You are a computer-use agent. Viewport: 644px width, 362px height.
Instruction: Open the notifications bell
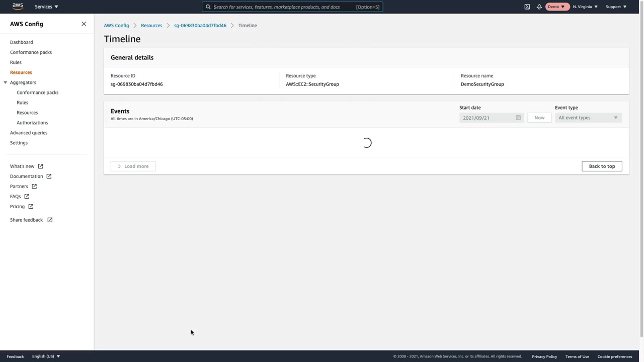coord(539,7)
